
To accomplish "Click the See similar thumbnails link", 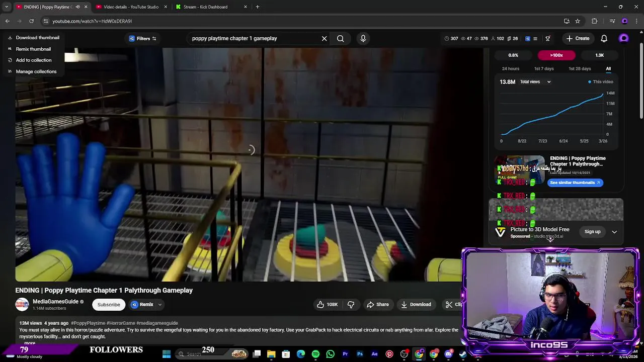I will pyautogui.click(x=575, y=183).
